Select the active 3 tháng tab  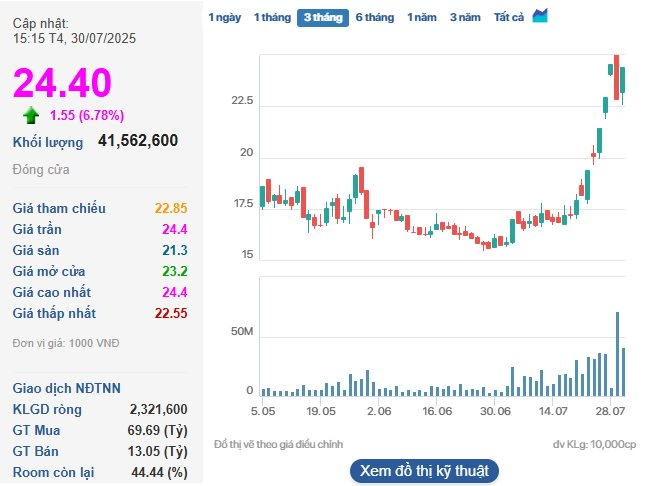pos(322,17)
